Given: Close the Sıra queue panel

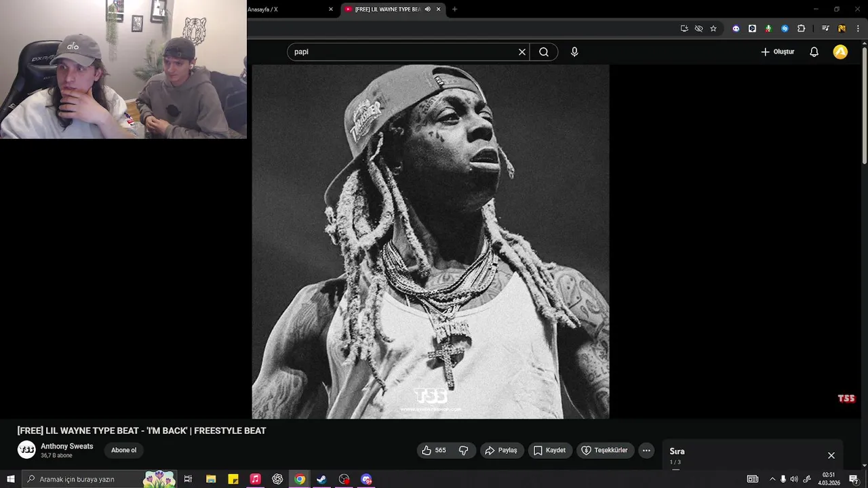Looking at the screenshot, I should tap(831, 455).
